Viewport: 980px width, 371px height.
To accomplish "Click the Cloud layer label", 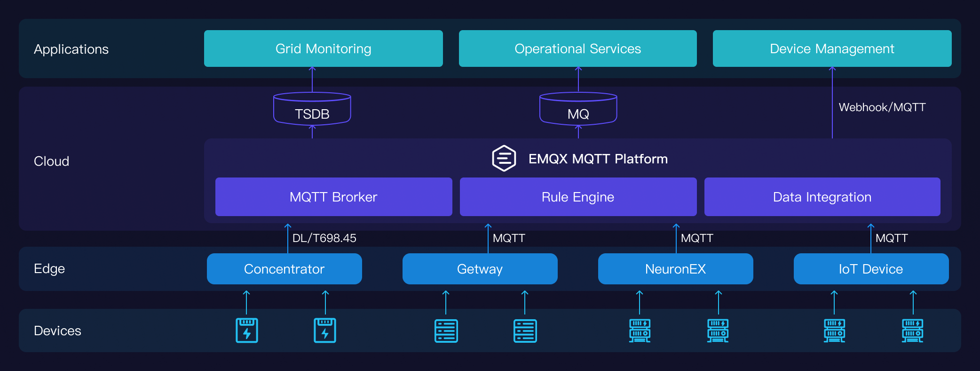I will pos(51,161).
